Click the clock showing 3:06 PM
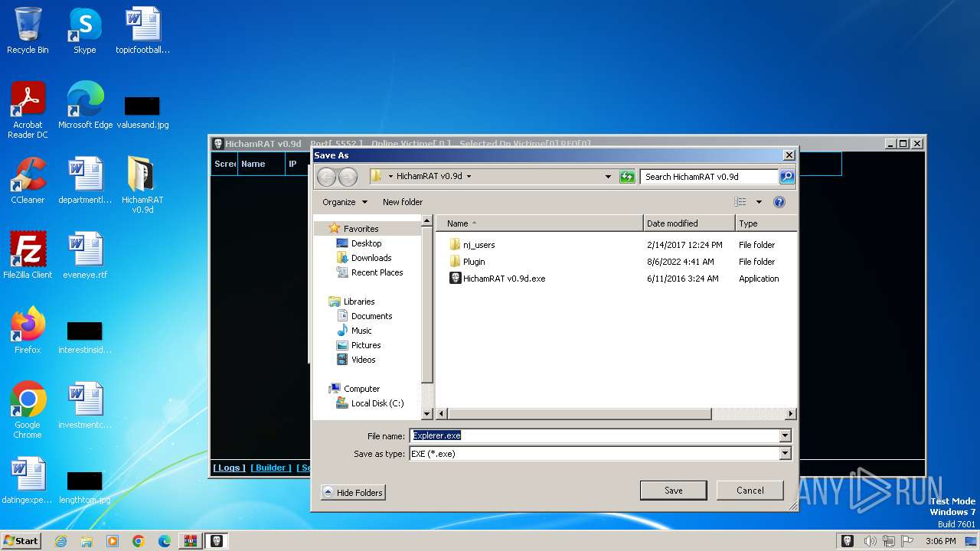The height and width of the screenshot is (551, 980). pos(940,541)
